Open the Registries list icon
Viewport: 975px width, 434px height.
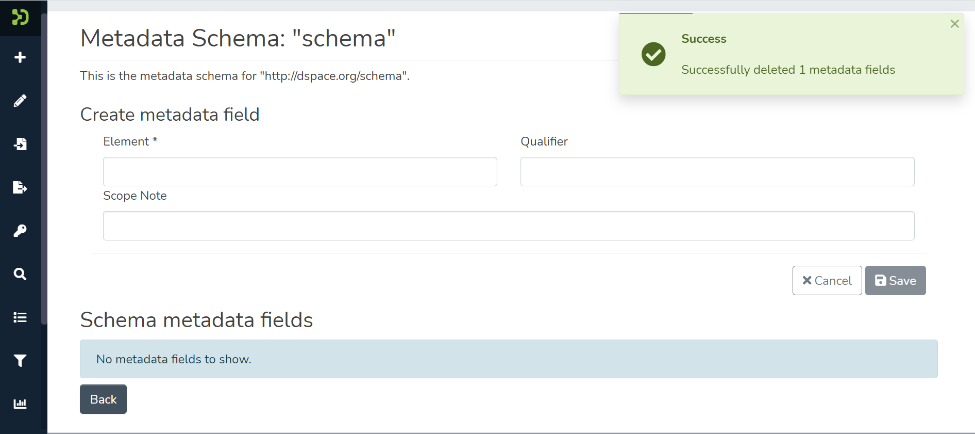(20, 317)
